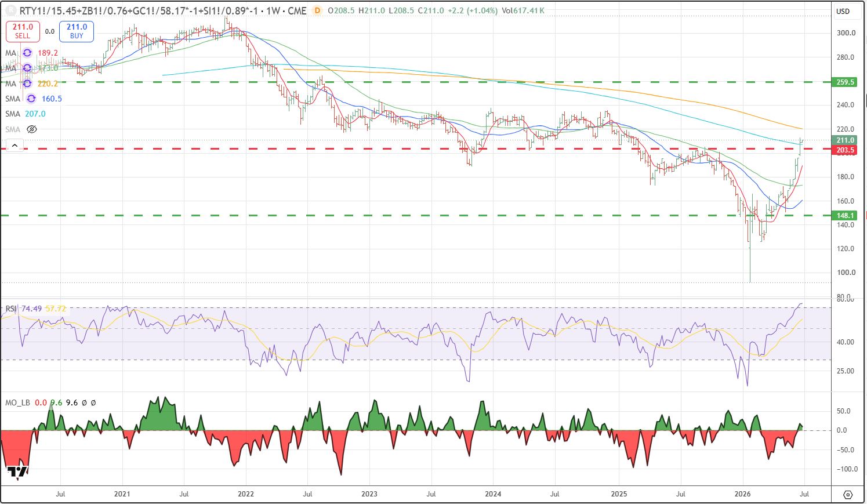Click the orange D delayed-data badge
Image resolution: width=867 pixels, height=504 pixels.
(x=317, y=10)
